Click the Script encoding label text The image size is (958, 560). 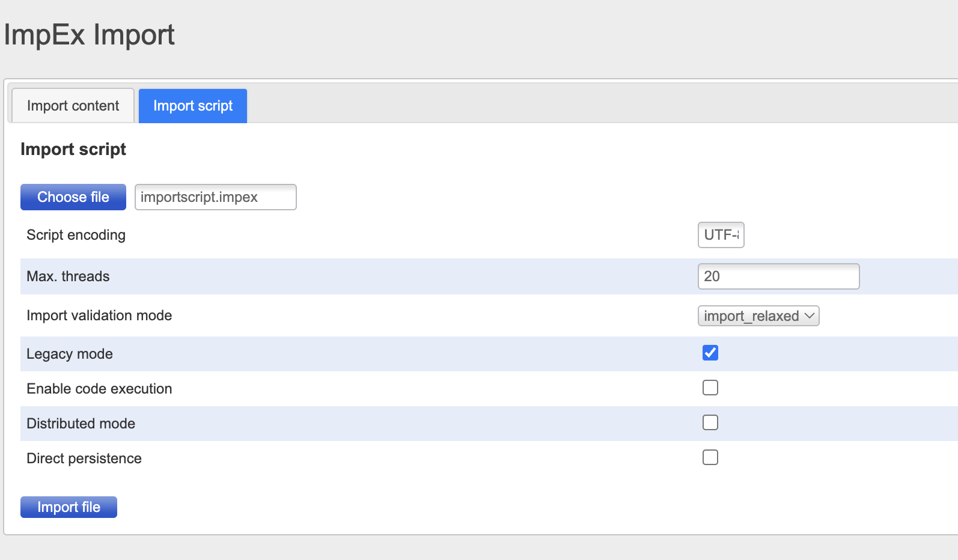76,235
